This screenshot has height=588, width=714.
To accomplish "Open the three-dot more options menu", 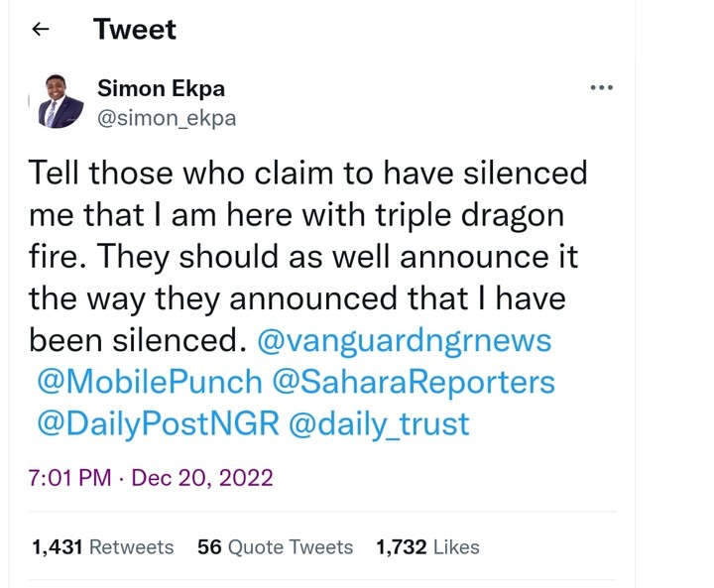I will pos(601,88).
